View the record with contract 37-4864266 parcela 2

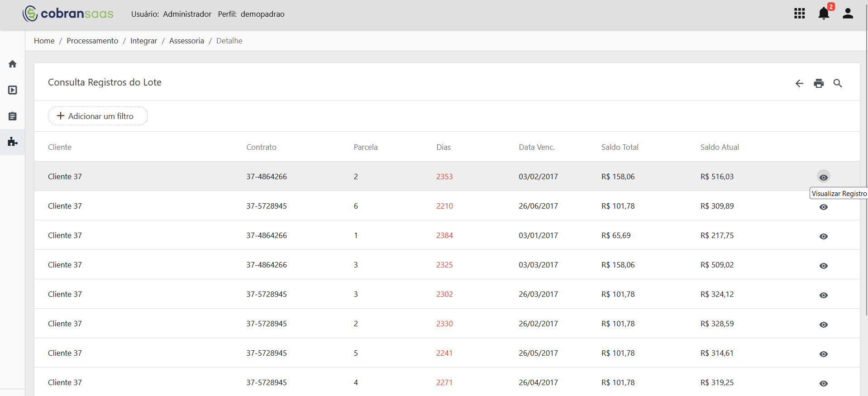click(824, 177)
